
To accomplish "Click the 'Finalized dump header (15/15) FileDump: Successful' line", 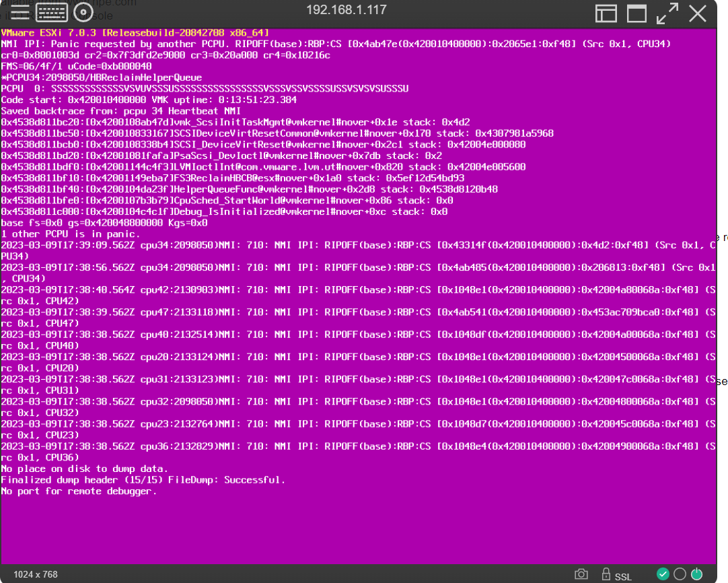I will (x=143, y=480).
